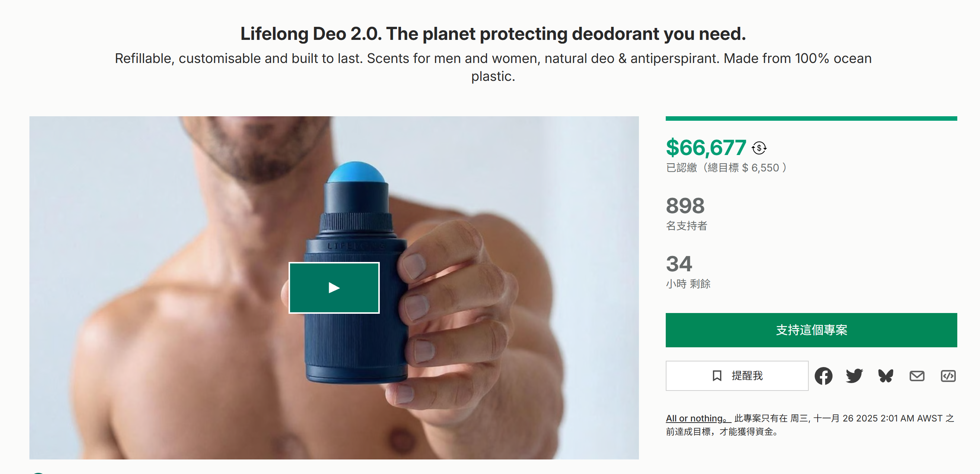Image resolution: width=980 pixels, height=474 pixels.
Task: Share the project on Bluesky
Action: (885, 376)
